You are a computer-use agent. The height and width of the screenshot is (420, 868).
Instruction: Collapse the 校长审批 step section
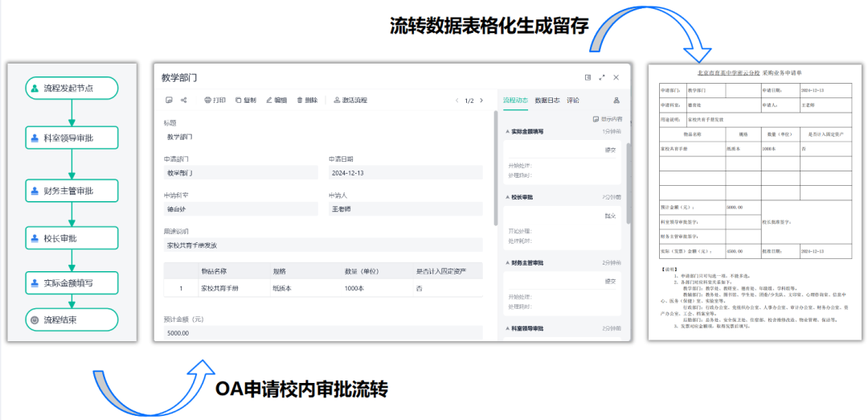tap(507, 197)
